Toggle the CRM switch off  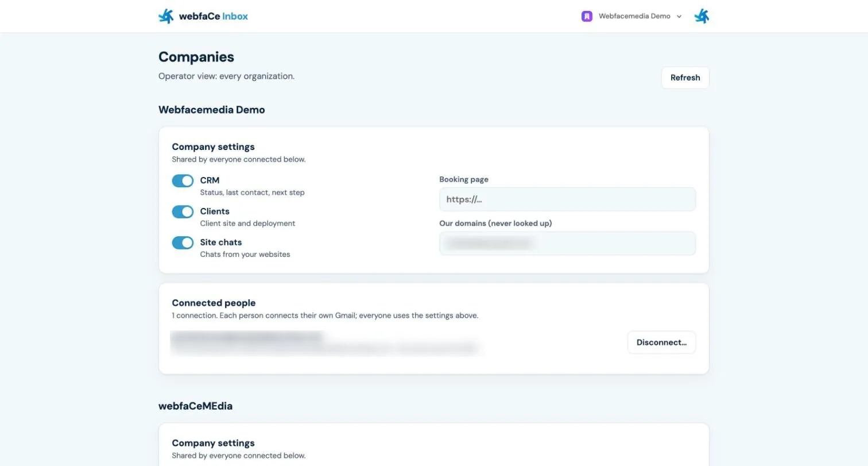183,181
